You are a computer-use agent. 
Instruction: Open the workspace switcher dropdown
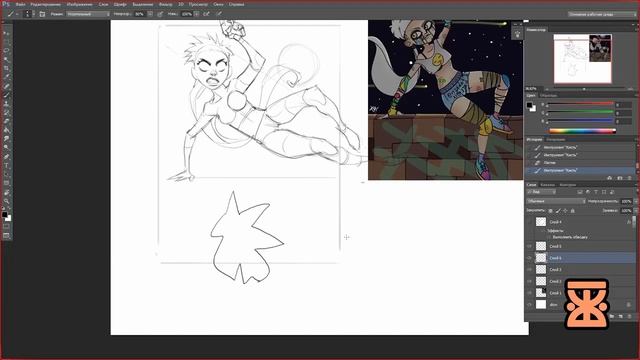[602, 14]
